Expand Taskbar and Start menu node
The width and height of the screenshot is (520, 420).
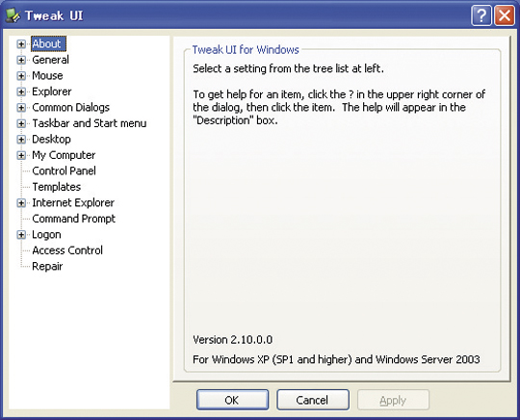click(x=21, y=123)
